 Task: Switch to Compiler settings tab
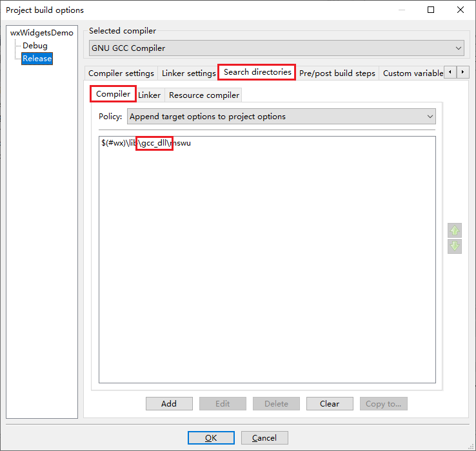pyautogui.click(x=121, y=73)
